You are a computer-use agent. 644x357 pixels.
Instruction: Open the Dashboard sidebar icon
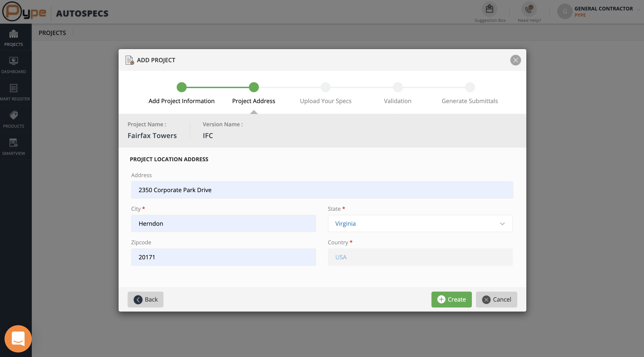(x=13, y=61)
